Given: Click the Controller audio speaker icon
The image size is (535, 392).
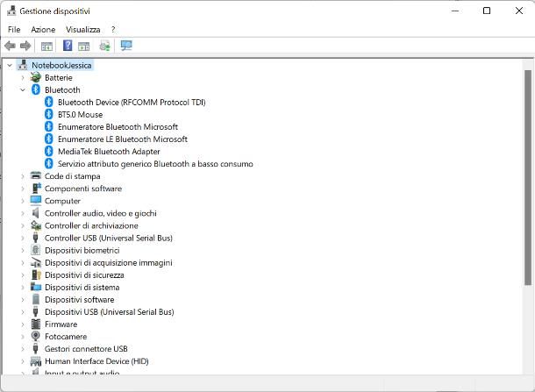Looking at the screenshot, I should [35, 213].
